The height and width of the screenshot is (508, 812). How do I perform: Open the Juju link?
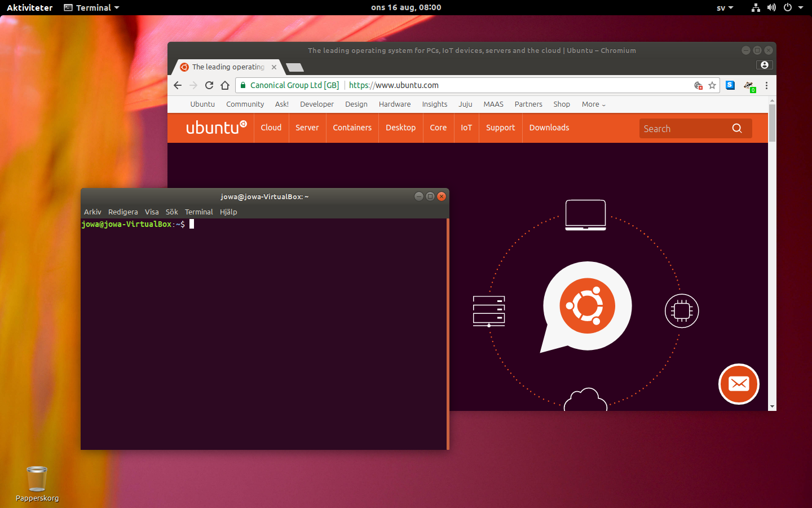point(465,104)
